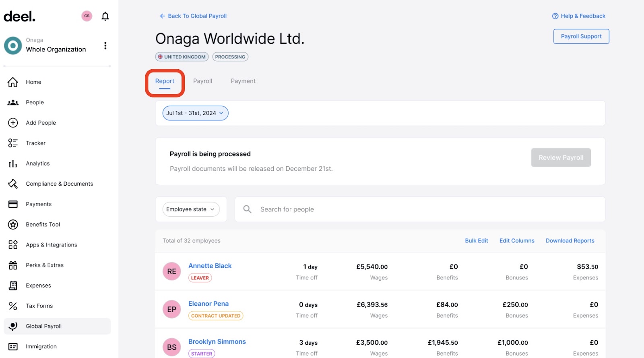Image resolution: width=644 pixels, height=358 pixels.
Task: Click the Tracker list icon
Action: pos(13,143)
